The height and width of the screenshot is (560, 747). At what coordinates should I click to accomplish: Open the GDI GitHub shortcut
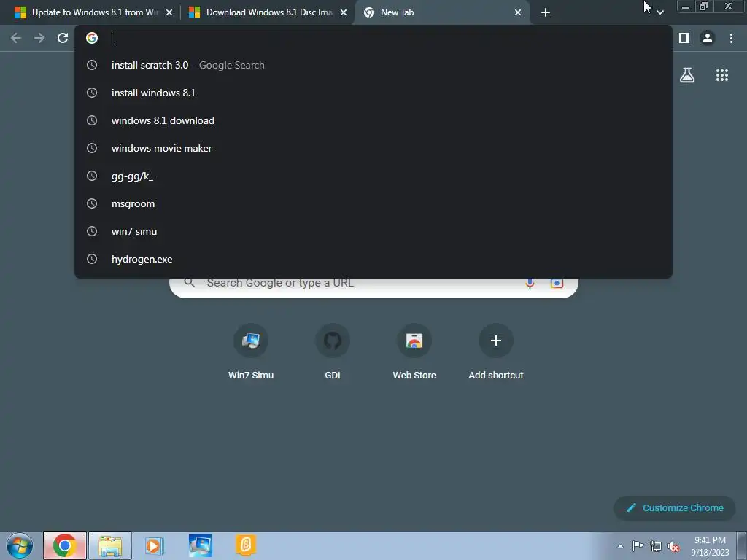tap(333, 351)
